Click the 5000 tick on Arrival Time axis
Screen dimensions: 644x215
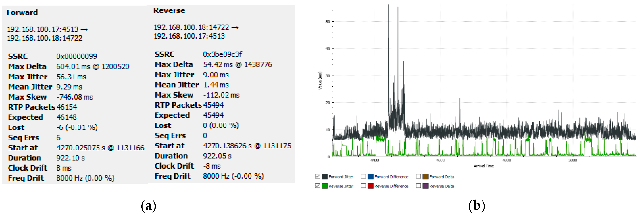point(572,160)
